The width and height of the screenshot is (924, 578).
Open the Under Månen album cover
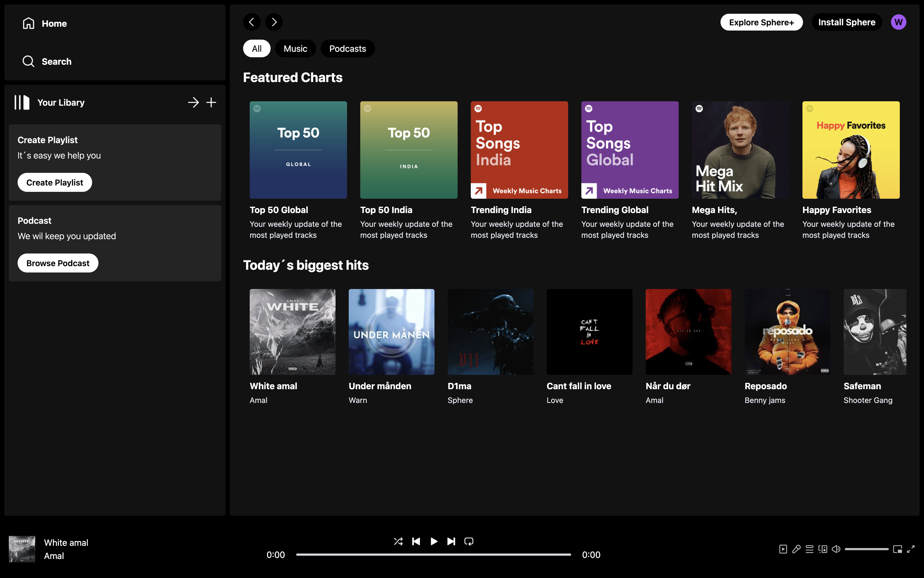pyautogui.click(x=391, y=332)
